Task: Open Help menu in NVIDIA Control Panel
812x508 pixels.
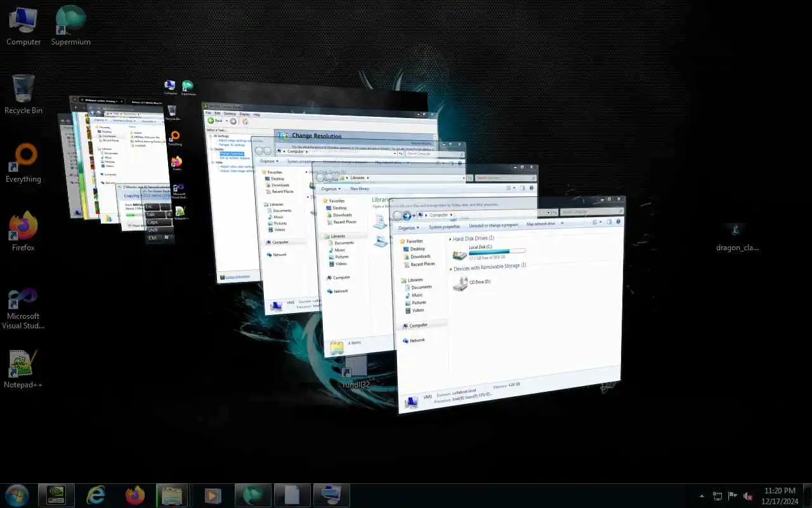Action: 256,114
